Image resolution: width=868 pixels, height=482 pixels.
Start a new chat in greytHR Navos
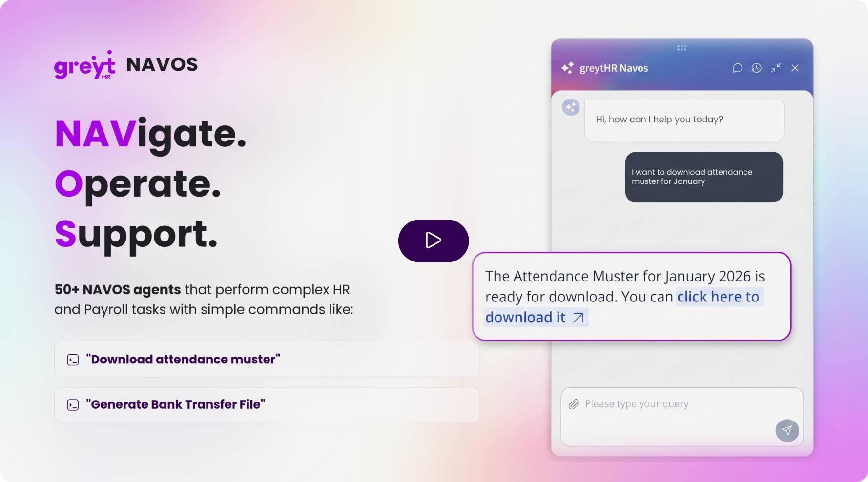(x=737, y=68)
